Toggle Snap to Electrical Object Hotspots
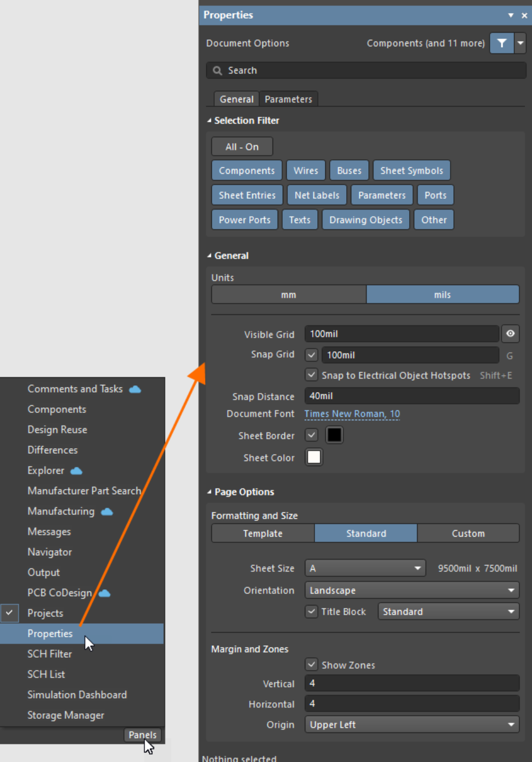This screenshot has width=532, height=762. coord(312,375)
